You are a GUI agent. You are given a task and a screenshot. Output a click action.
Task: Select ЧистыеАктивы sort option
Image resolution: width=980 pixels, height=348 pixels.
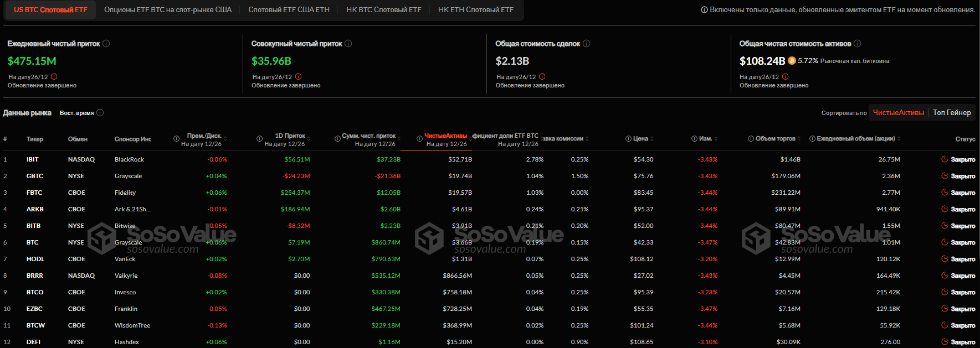tap(898, 112)
